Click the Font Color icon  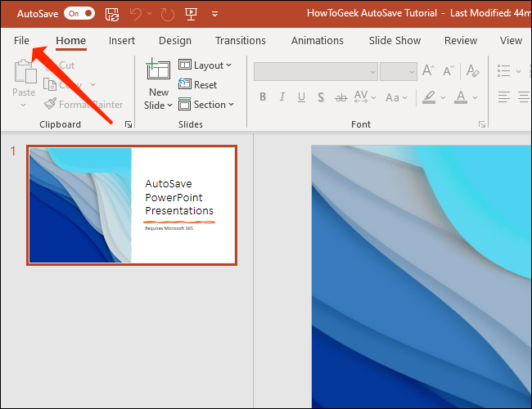pyautogui.click(x=461, y=97)
